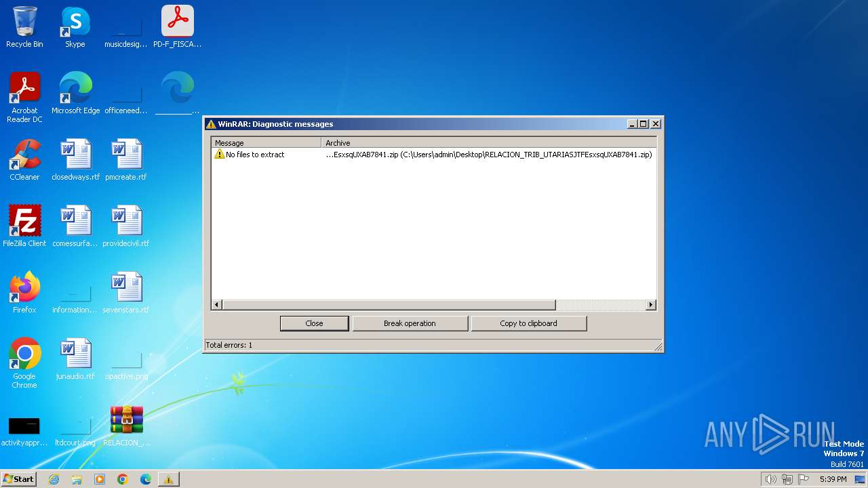Open the RELACION_... WinRAR archive

[127, 426]
